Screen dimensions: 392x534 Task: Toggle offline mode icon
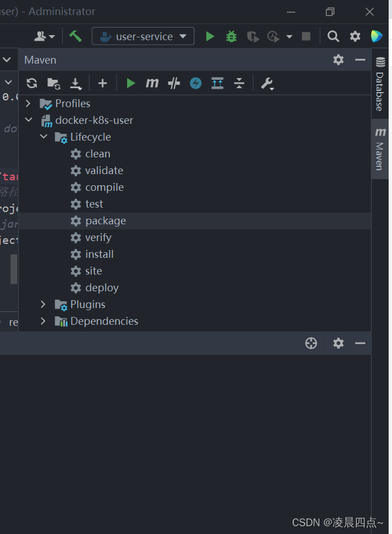coord(174,83)
